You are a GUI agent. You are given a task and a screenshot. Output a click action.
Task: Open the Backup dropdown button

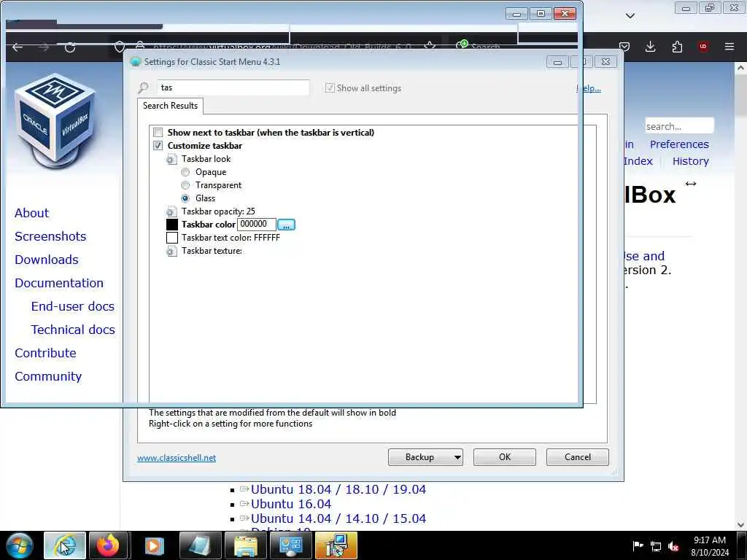tap(425, 457)
